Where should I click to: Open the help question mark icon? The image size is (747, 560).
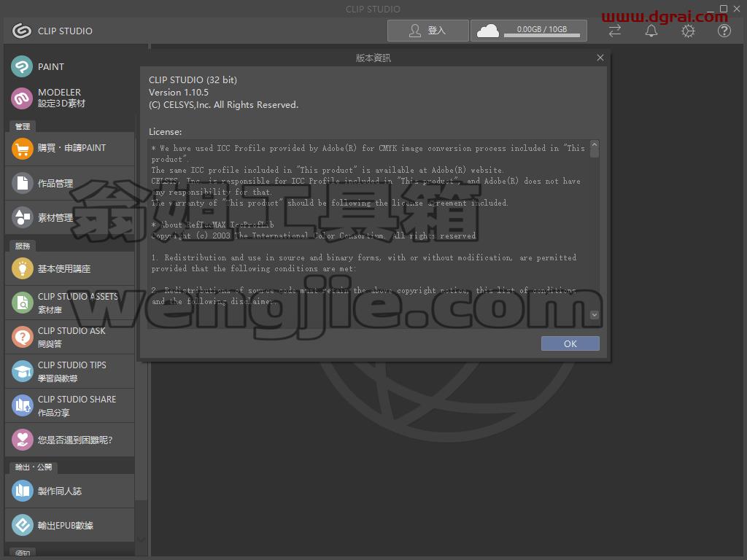(724, 31)
